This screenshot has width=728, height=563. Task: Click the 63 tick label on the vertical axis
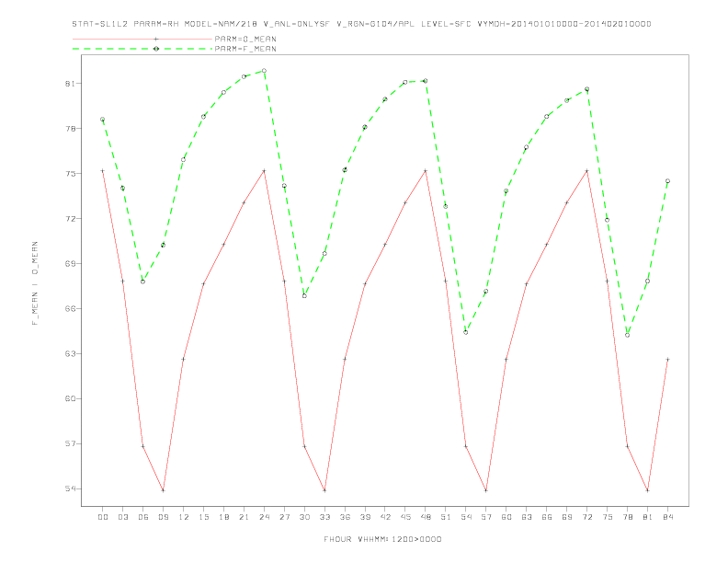(x=70, y=354)
